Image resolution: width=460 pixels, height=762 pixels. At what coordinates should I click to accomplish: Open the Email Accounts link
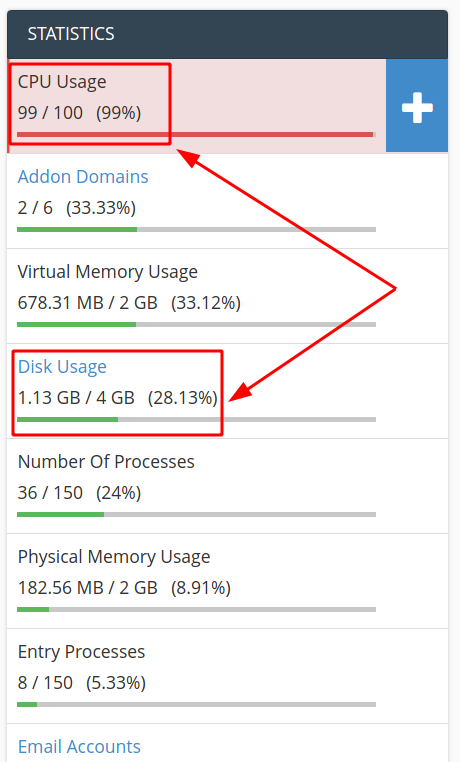pos(79,746)
